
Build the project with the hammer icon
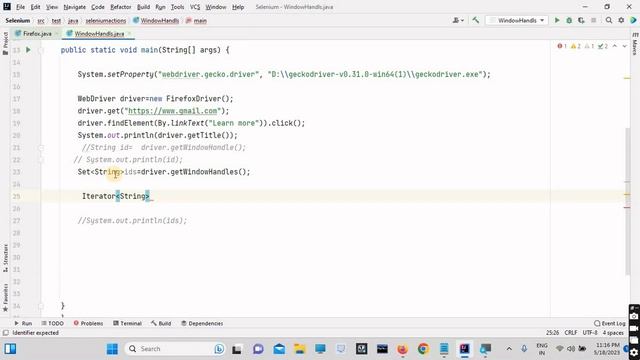coord(476,20)
